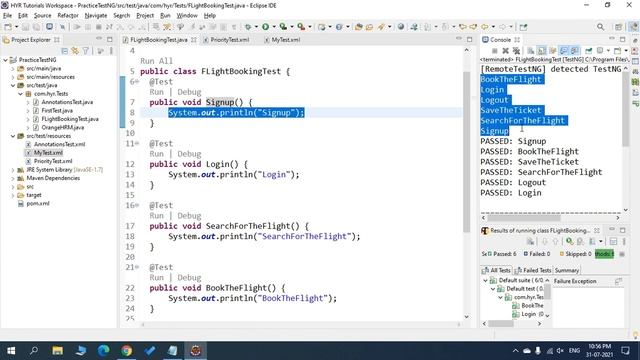Click Pin Console icon

(589, 51)
